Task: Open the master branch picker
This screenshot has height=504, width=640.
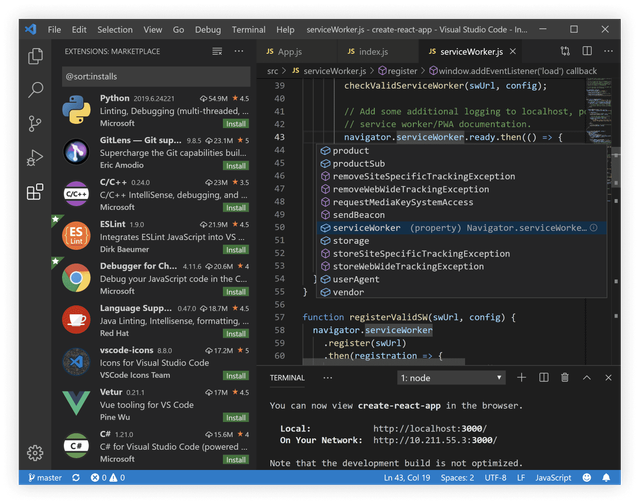Action: click(x=45, y=477)
